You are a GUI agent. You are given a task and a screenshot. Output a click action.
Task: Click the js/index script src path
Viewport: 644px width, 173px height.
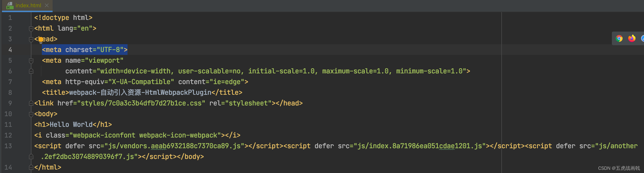(420, 146)
